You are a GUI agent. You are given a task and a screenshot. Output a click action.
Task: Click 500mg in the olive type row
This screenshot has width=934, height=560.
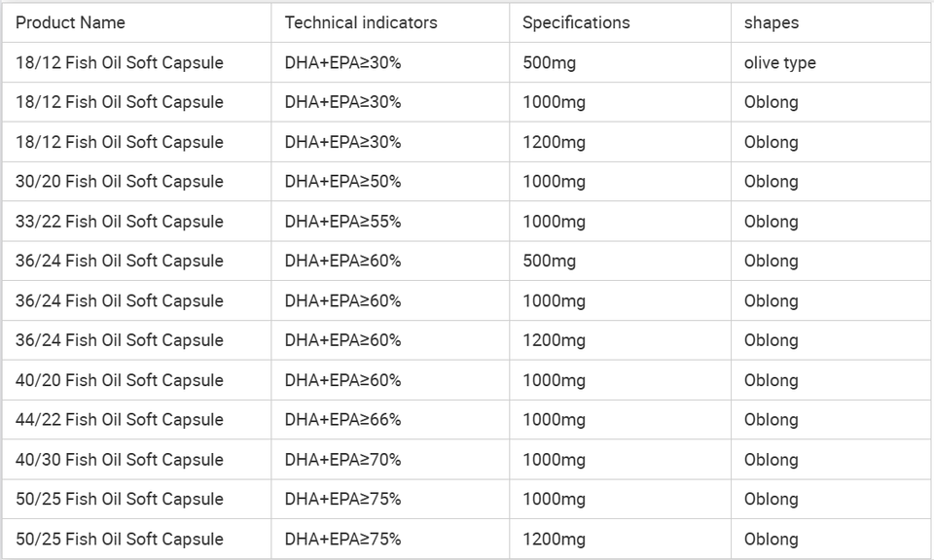point(550,63)
